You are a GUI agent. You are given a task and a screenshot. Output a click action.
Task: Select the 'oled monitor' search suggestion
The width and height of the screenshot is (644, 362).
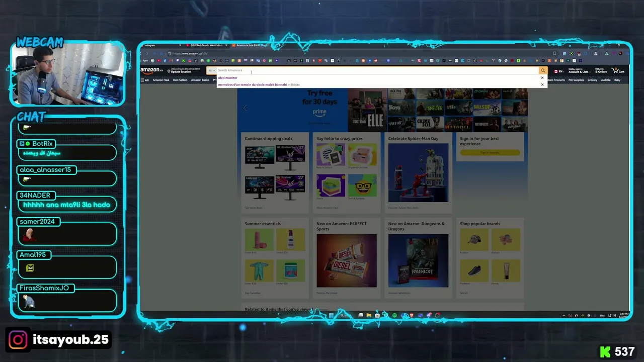(x=227, y=78)
